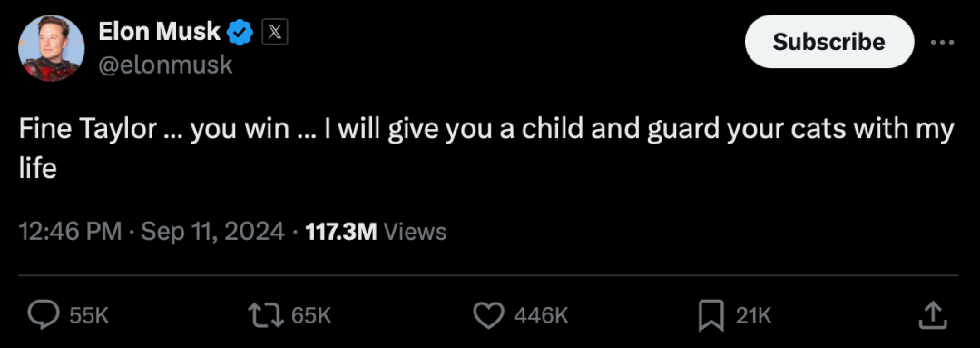Viewport: 980px width, 348px height.
Task: Click the Elon Musk display name
Action: tap(160, 31)
